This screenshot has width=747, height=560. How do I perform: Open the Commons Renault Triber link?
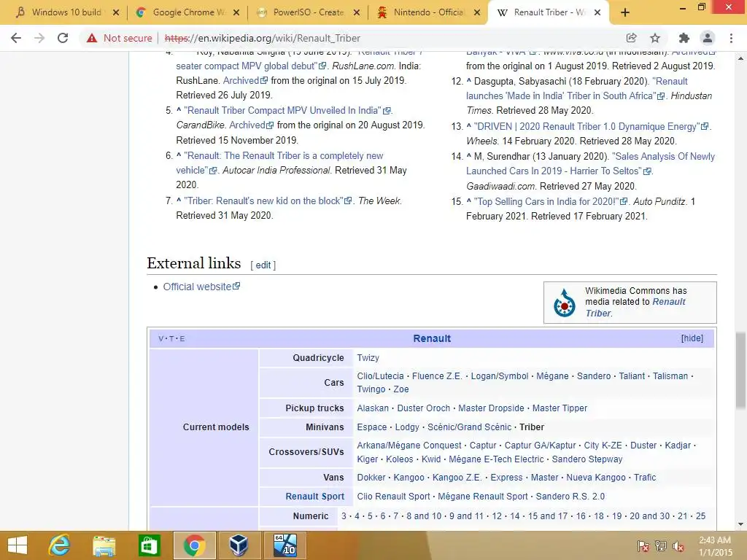point(635,307)
